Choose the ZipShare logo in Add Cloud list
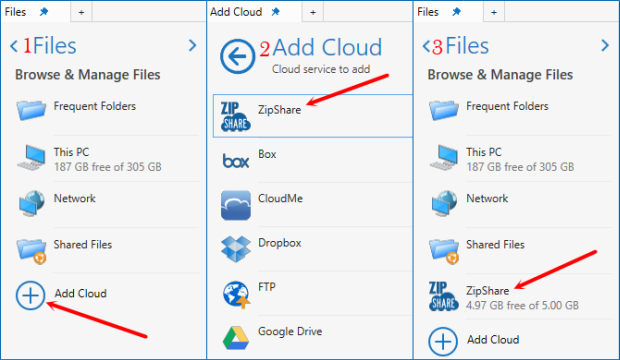This screenshot has height=360, width=620. [x=236, y=116]
